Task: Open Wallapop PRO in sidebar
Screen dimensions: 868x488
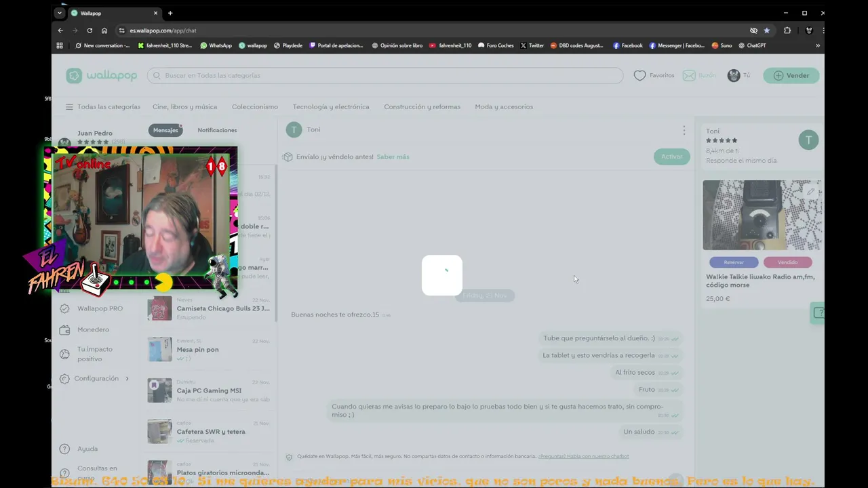Action: click(92, 308)
